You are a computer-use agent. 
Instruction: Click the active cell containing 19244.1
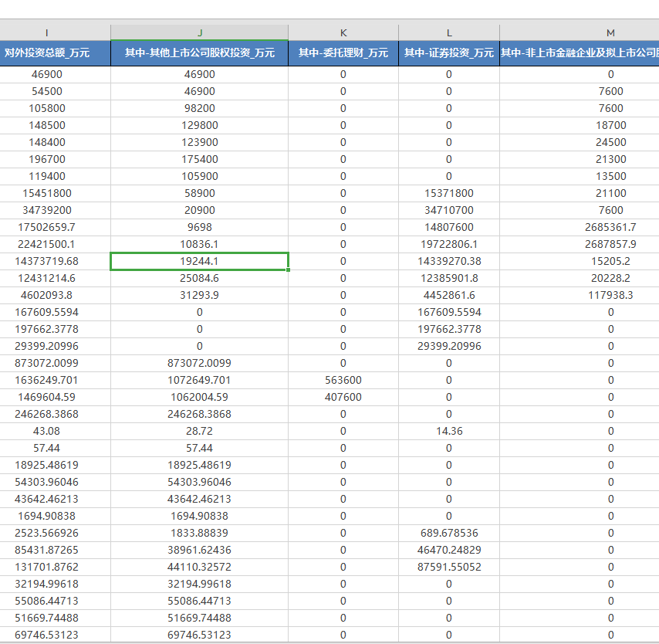(200, 261)
